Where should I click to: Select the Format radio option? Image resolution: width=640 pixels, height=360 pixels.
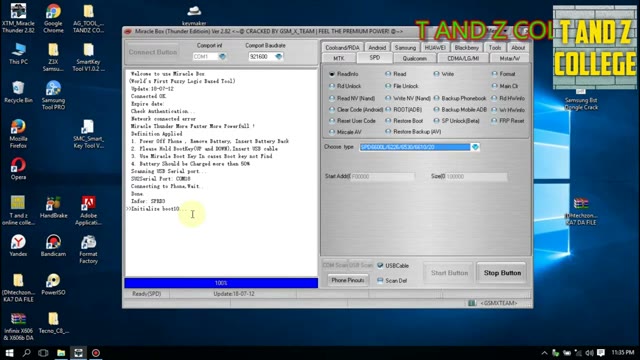coord(503,74)
